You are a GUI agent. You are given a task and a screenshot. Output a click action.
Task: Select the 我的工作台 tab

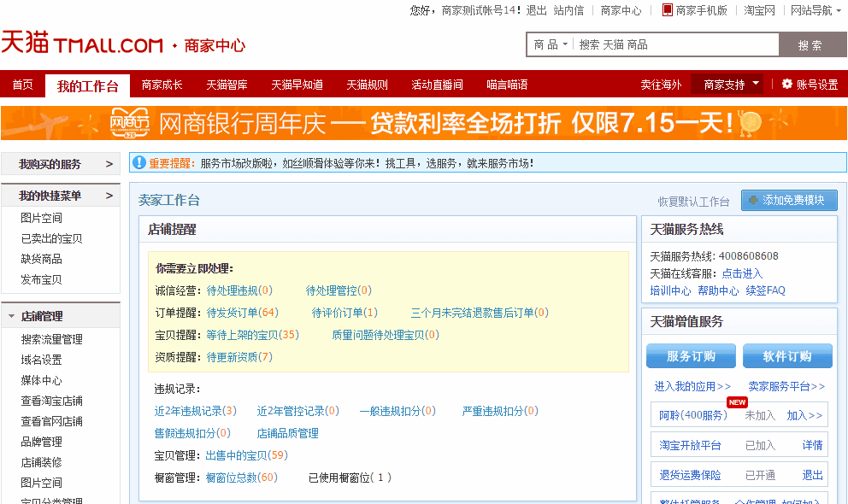[87, 86]
